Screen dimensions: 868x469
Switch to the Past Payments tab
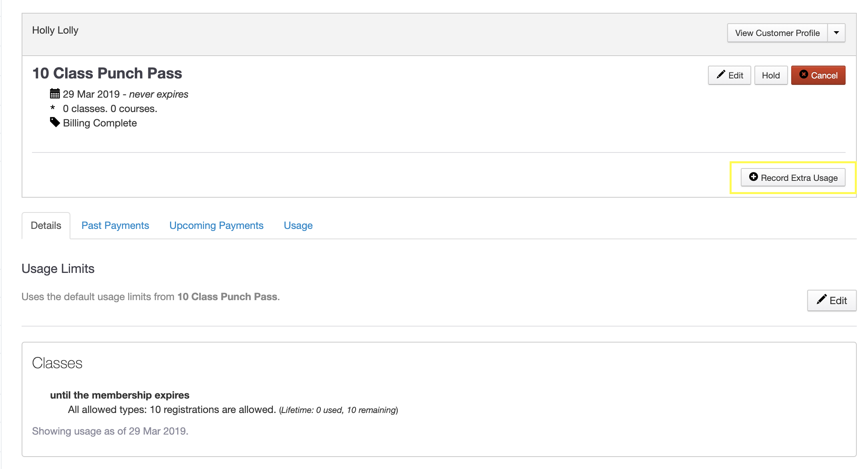coord(115,225)
